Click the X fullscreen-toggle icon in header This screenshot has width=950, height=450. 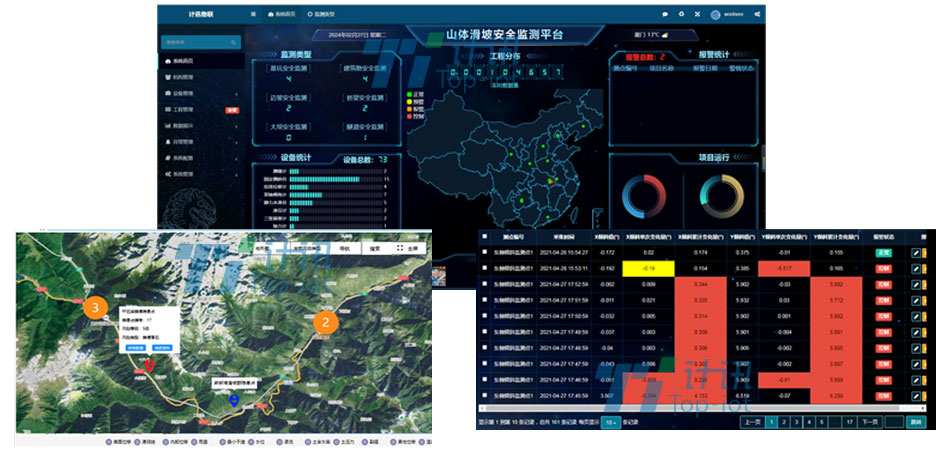(x=697, y=14)
